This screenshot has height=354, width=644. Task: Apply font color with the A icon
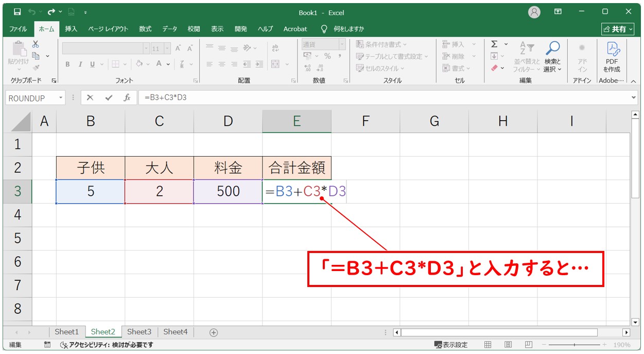[159, 64]
